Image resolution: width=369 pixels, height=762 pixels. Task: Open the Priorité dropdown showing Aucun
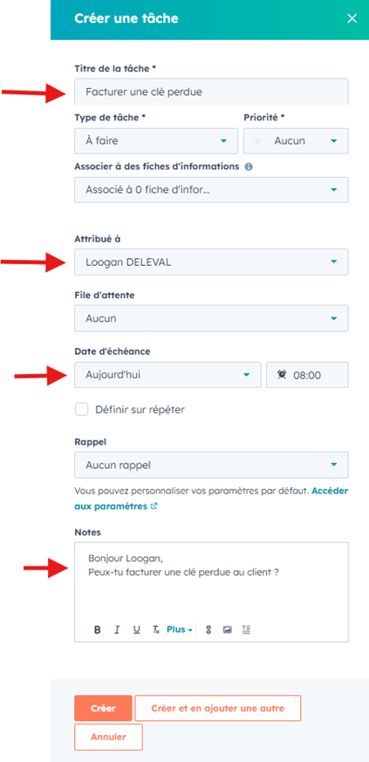point(296,141)
